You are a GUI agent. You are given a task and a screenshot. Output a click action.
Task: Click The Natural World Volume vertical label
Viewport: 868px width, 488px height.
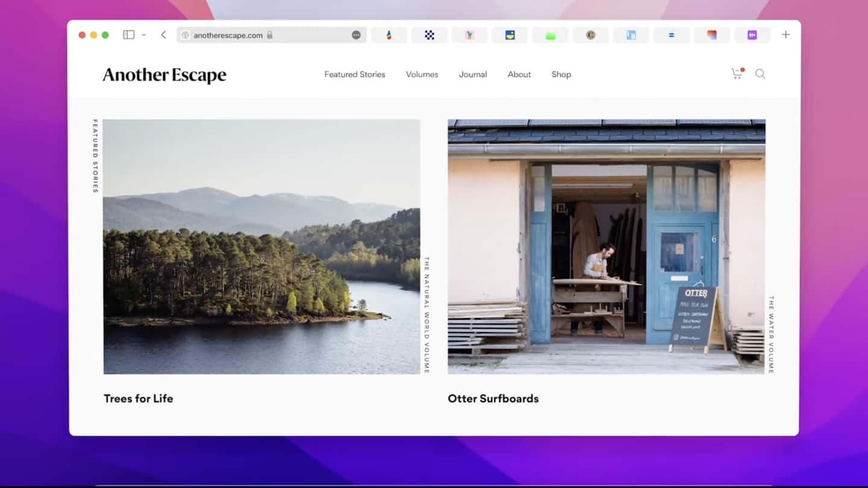[426, 315]
